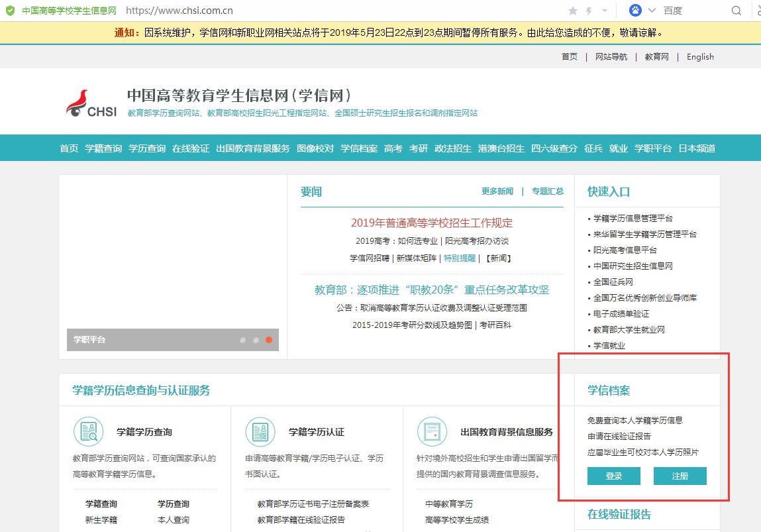Open 学职平台 in the teal navigation bar
The width and height of the screenshot is (761, 532).
pyautogui.click(x=653, y=148)
